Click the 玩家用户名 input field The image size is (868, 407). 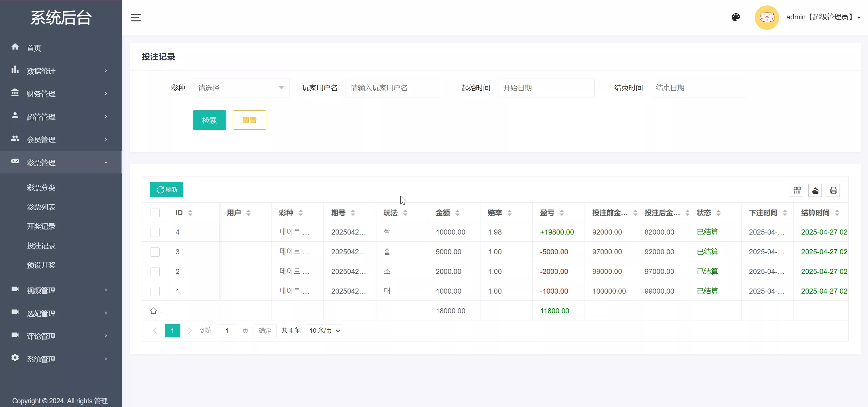click(x=393, y=88)
